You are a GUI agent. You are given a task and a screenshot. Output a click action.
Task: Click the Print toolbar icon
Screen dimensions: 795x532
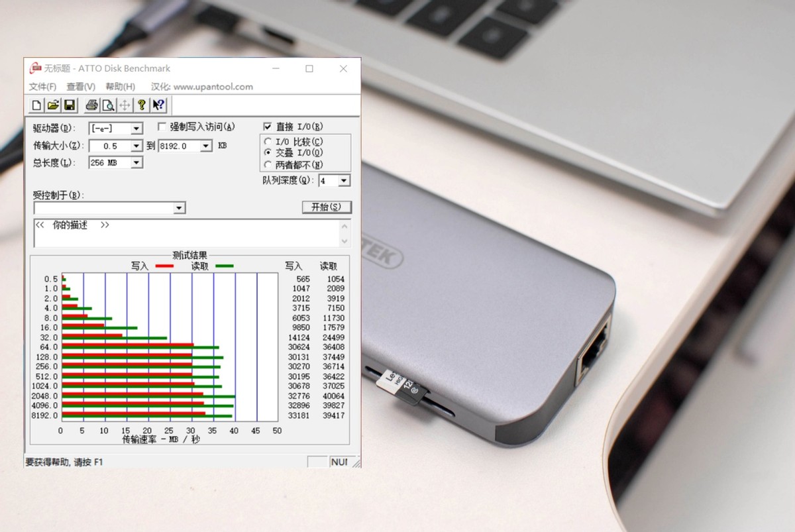[x=92, y=105]
